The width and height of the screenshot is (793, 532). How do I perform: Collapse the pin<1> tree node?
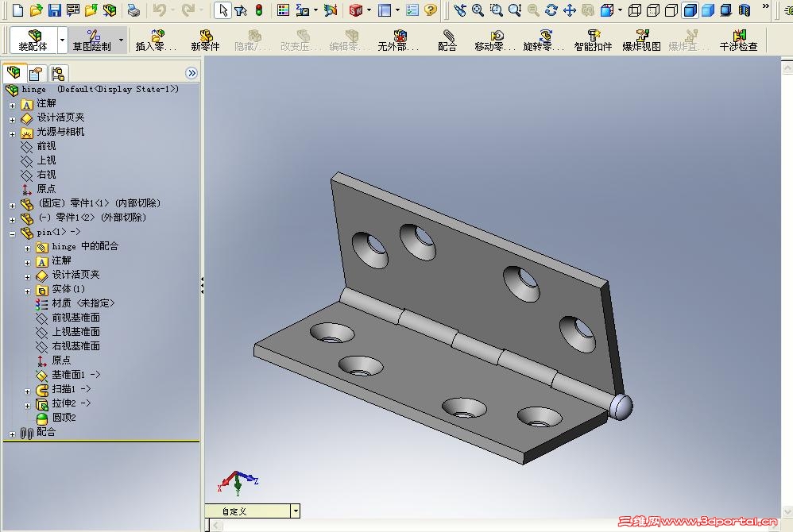click(12, 234)
